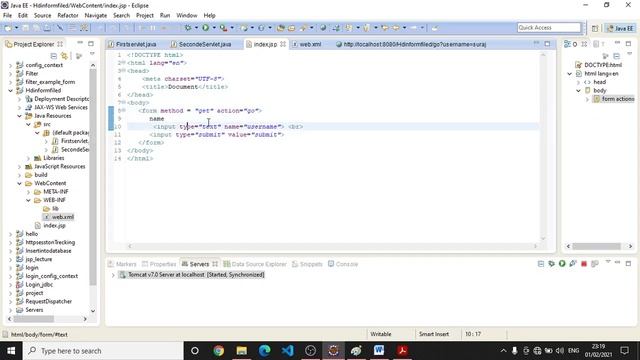
Task: Open dropdown arrow next to Run button
Action: tap(214, 28)
